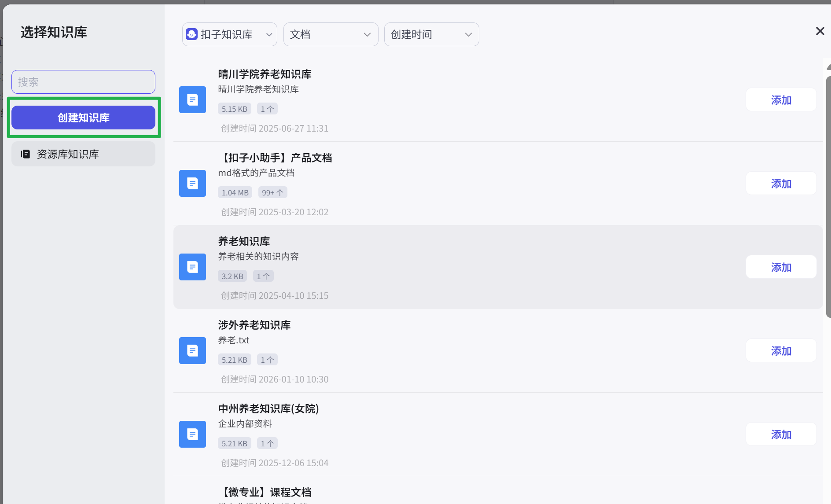This screenshot has width=831, height=504.
Task: Click inside the 搜索 search field
Action: tap(83, 82)
